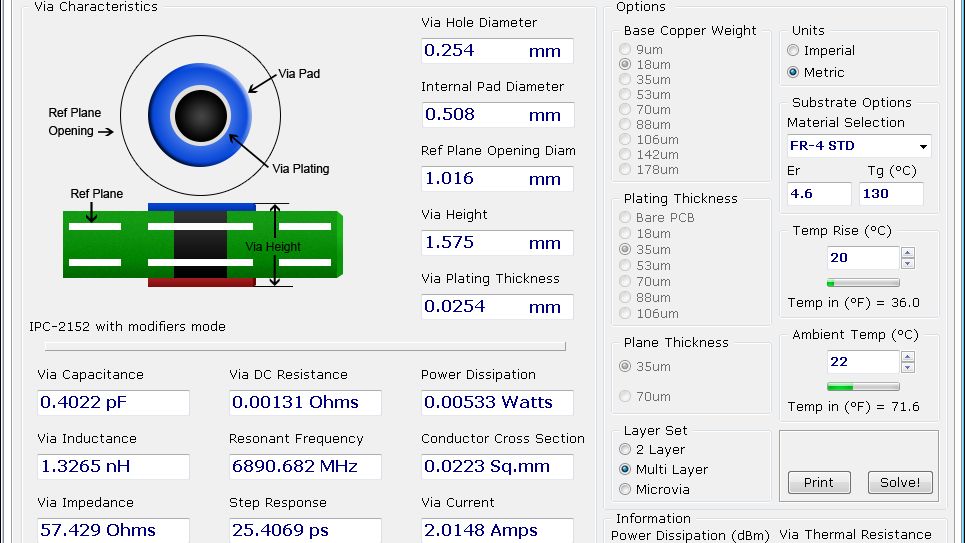965x543 pixels.
Task: Adjust the Ambient Temp slider bar
Action: (x=863, y=387)
